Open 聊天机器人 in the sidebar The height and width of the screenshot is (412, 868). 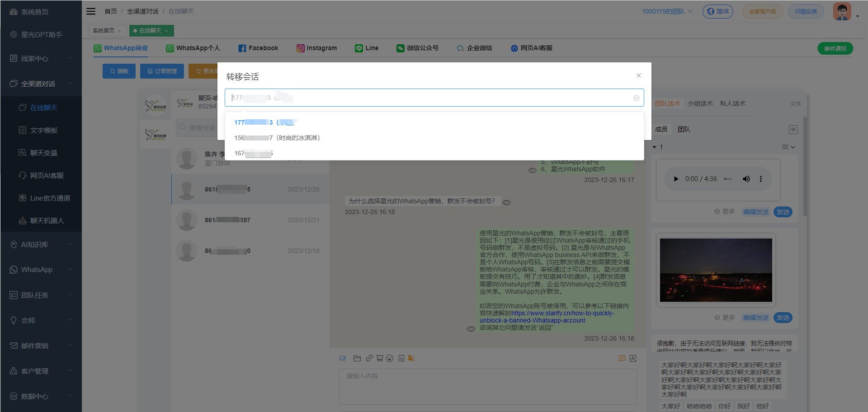click(x=41, y=220)
